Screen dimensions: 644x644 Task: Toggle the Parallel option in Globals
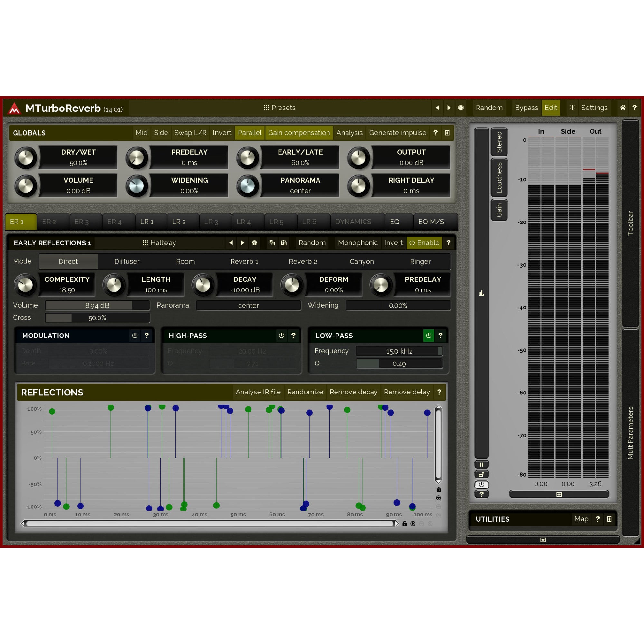pyautogui.click(x=250, y=133)
